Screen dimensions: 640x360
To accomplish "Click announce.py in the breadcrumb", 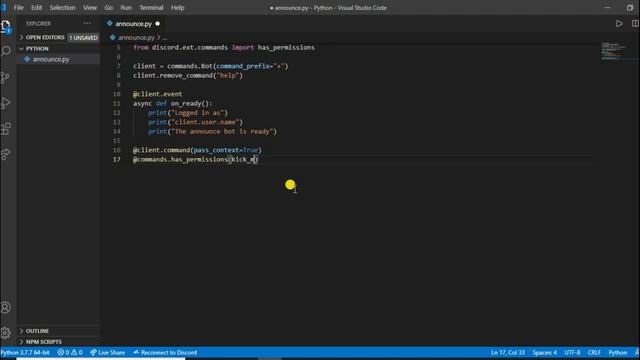I will tap(136, 38).
